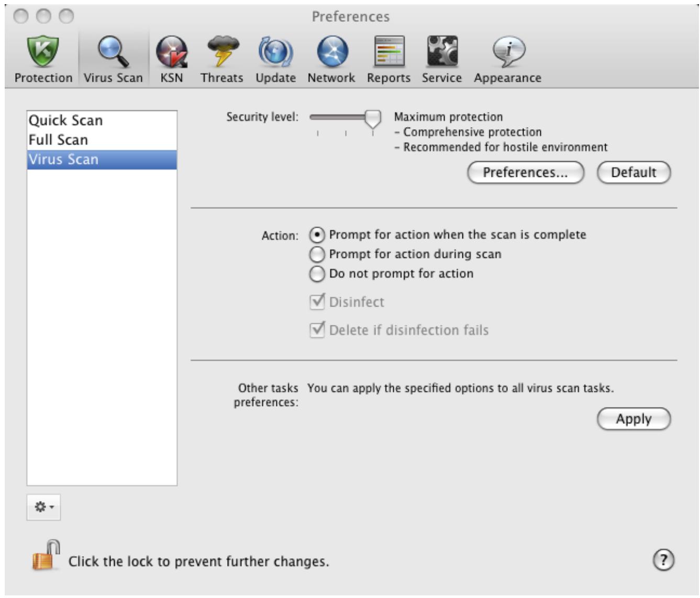
Task: Toggle the Disinfect checkbox
Action: [x=318, y=302]
